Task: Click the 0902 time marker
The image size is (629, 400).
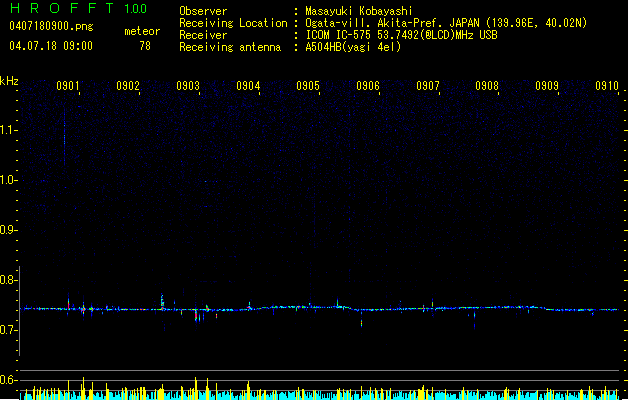Action: pyautogui.click(x=128, y=86)
